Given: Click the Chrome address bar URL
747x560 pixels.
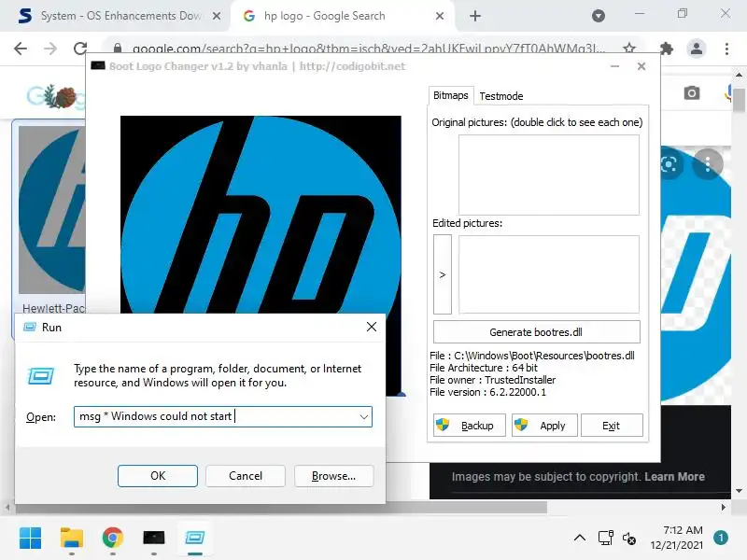Looking at the screenshot, I should click(x=369, y=49).
